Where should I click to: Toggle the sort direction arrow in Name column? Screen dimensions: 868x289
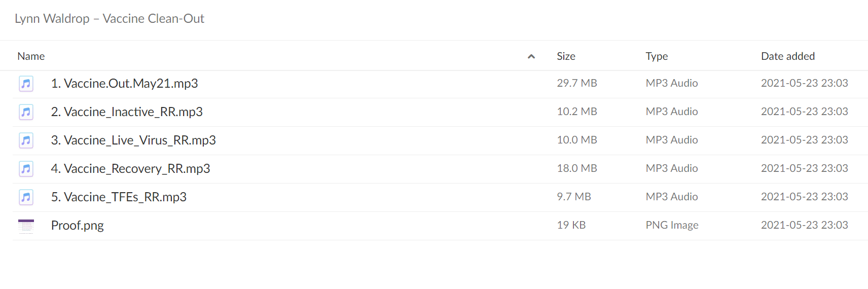pos(531,56)
